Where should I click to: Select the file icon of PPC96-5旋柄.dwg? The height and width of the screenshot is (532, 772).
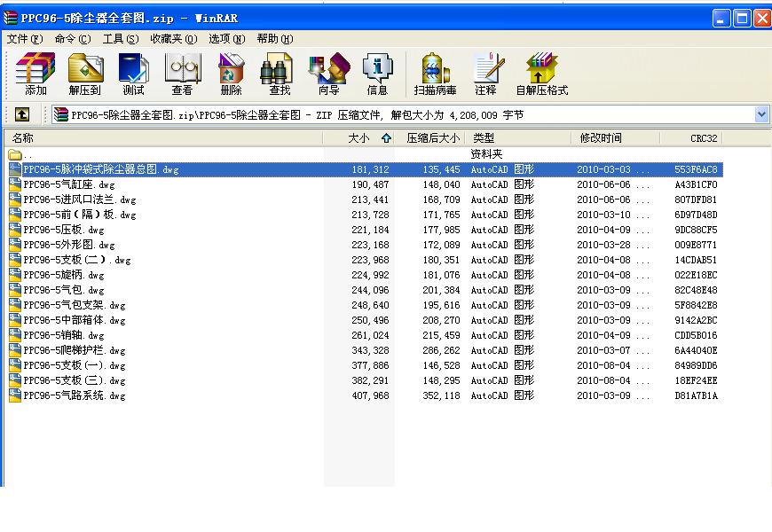15,275
